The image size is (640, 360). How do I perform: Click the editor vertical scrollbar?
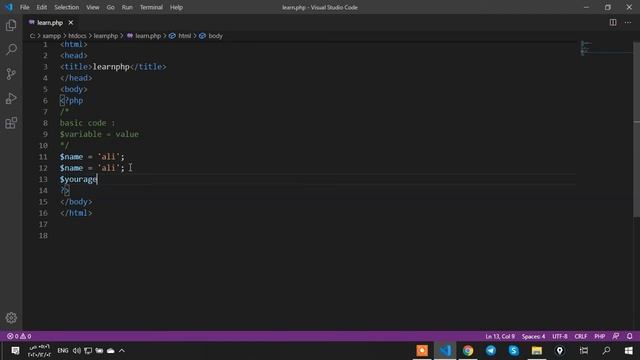[x=636, y=129]
